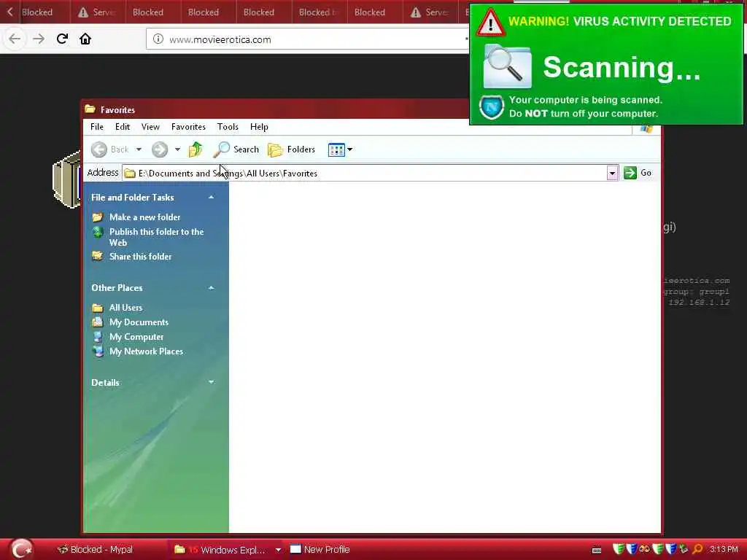Click the Make a new folder icon

pyautogui.click(x=98, y=217)
